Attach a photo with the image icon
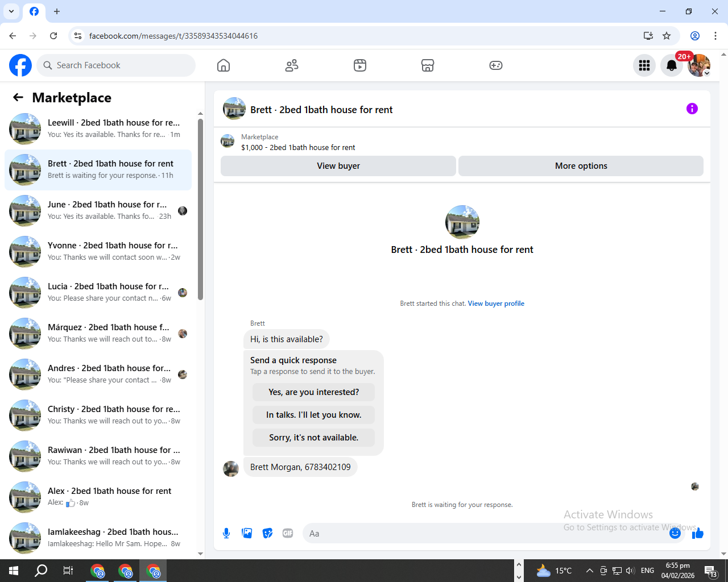728x582 pixels. [x=247, y=533]
